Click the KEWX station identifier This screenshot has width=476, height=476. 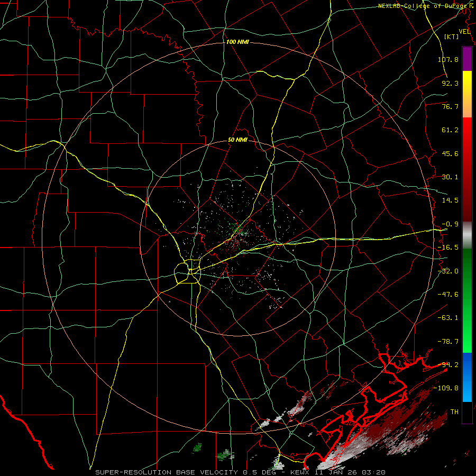tap(300, 472)
